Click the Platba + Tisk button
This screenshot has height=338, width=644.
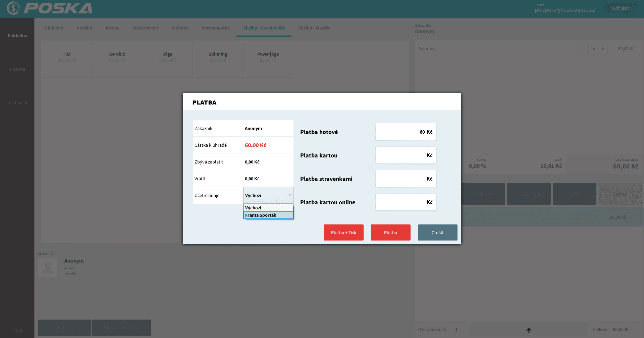click(x=343, y=232)
